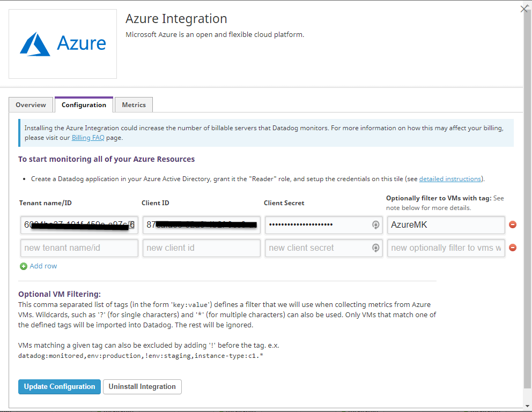The image size is (532, 412).
Task: Click the Add row link text
Action: click(x=43, y=266)
